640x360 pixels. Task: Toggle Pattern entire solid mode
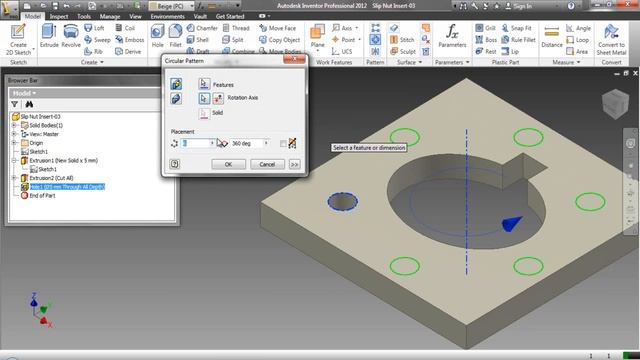[176, 99]
